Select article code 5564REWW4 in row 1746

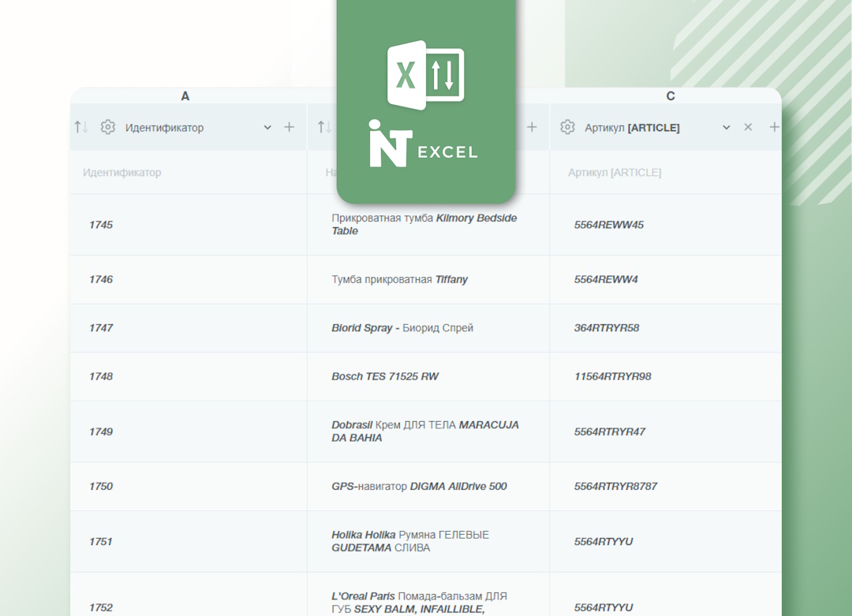tap(607, 280)
